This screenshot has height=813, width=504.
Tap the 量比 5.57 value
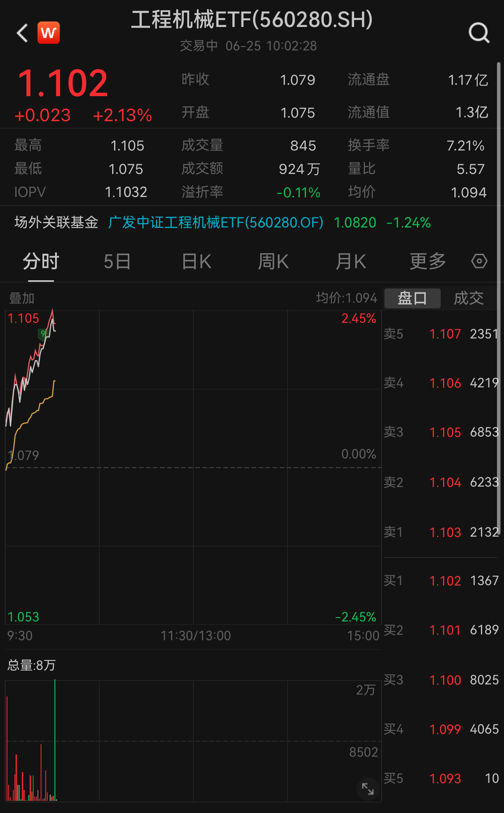470,169
